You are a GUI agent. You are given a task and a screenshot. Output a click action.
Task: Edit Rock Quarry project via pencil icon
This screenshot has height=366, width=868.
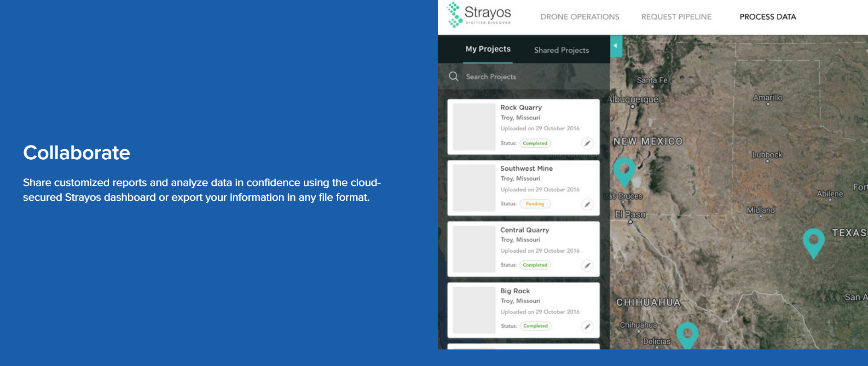(x=587, y=143)
